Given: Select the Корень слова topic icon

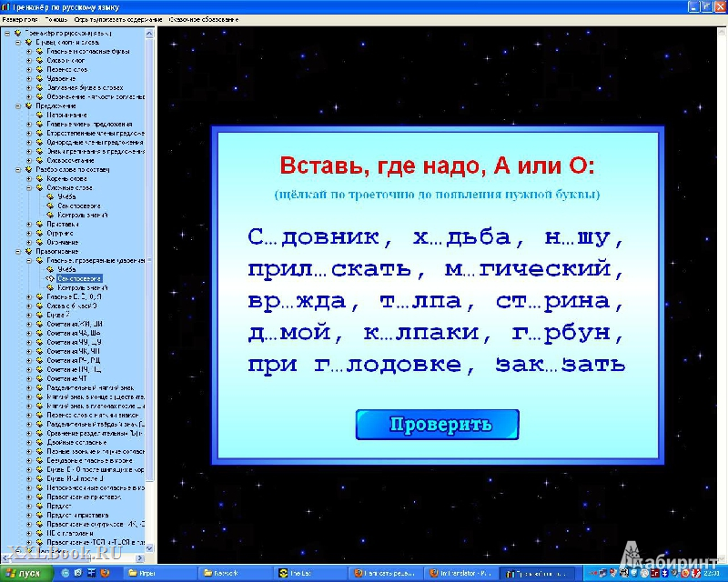Looking at the screenshot, I should point(39,178).
